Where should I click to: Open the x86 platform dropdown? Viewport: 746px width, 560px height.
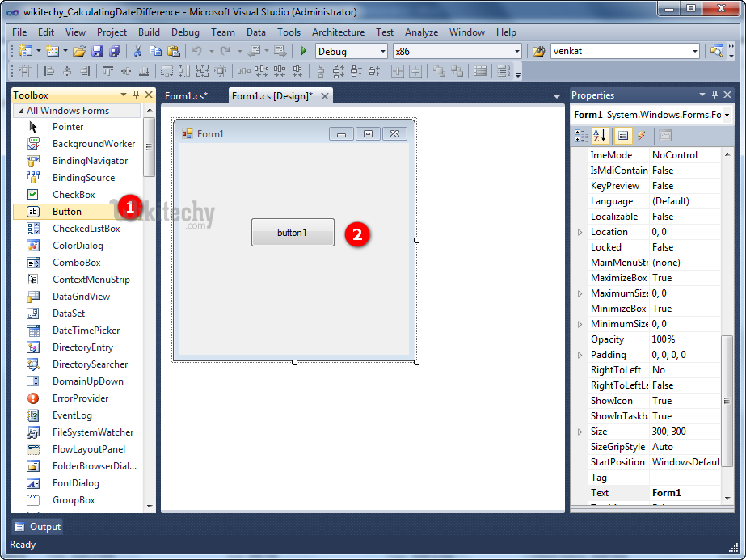pos(516,51)
